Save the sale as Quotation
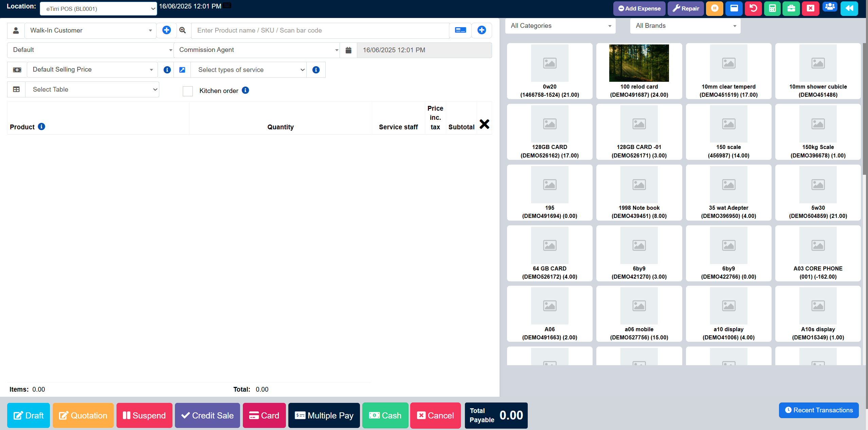 (x=83, y=415)
